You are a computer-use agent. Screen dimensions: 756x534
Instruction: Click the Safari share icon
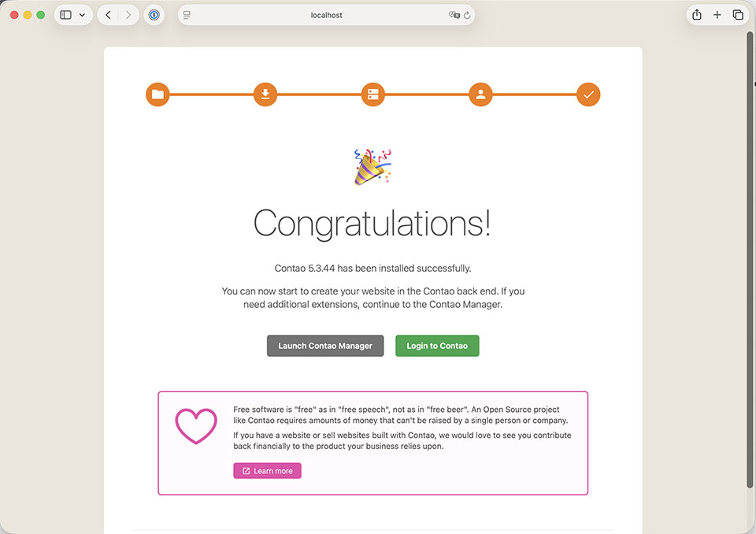pos(697,15)
